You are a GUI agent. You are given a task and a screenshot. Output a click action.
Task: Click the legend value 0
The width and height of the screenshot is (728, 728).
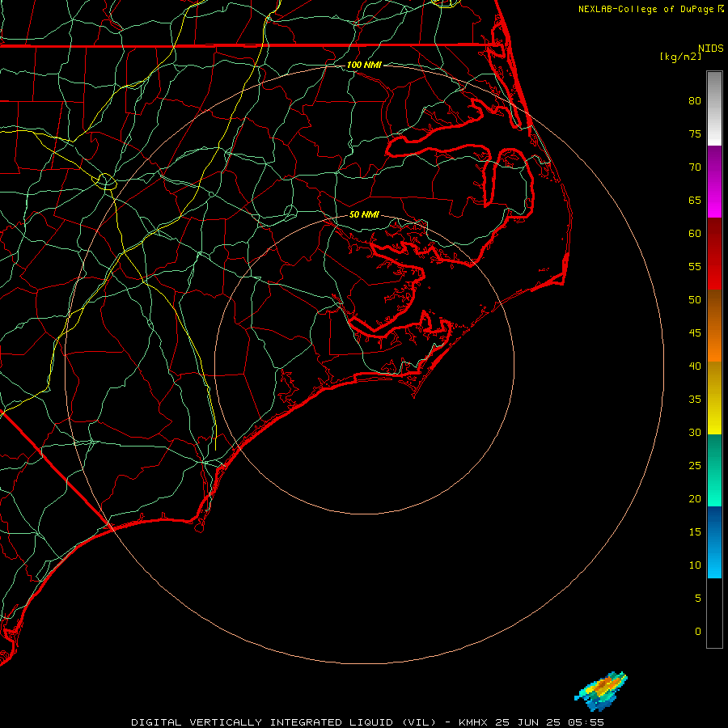(x=698, y=632)
